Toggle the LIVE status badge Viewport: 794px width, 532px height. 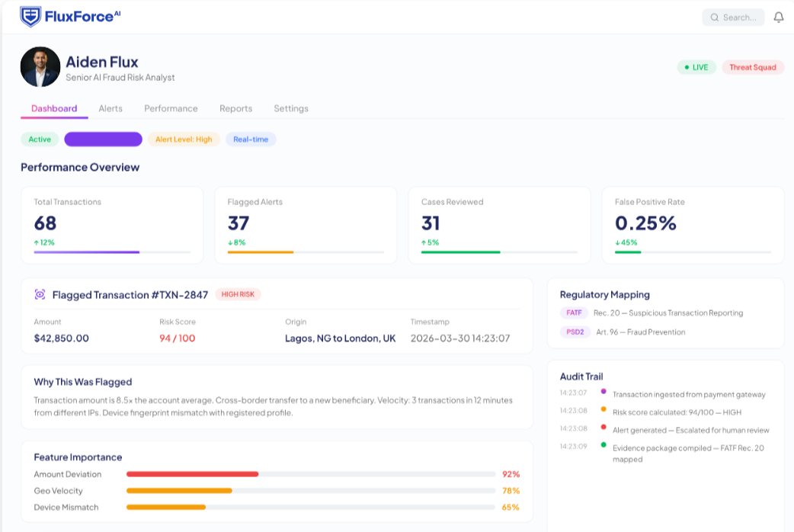coord(696,67)
